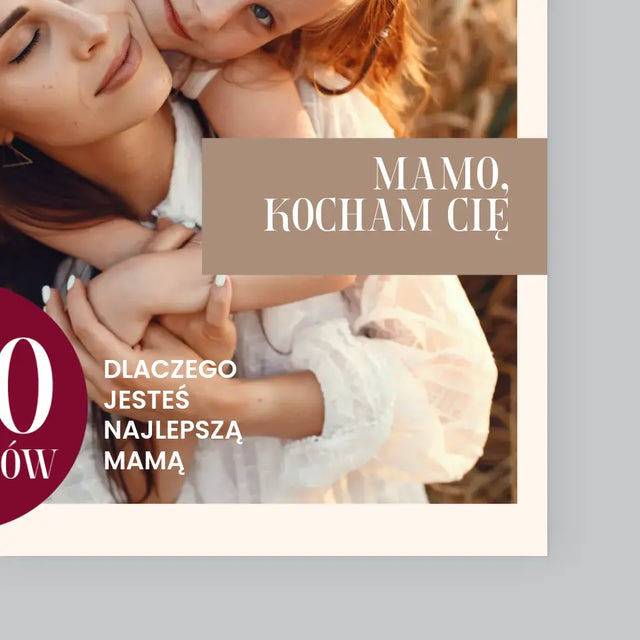Viewport: 640px width, 640px height.
Task: Click the white-painted thumbnail on the hand
Action: pos(220,280)
